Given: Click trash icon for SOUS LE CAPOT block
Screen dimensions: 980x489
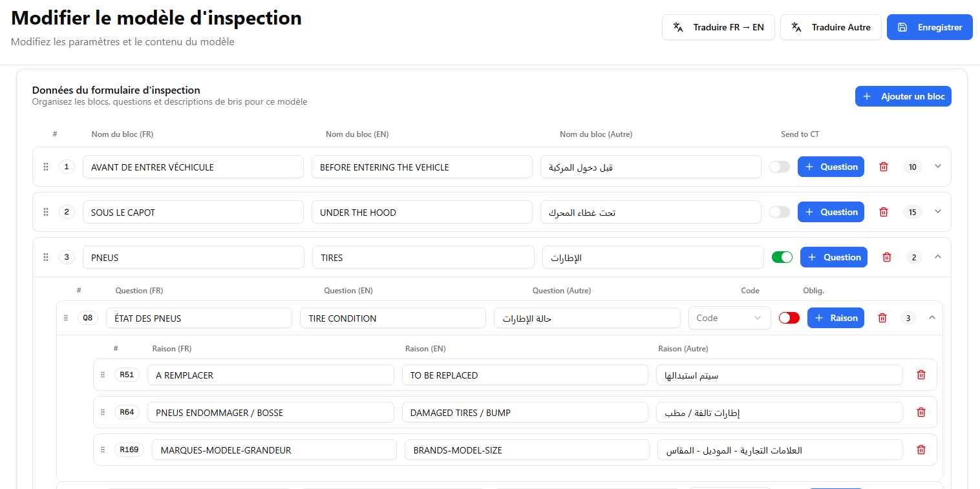Looking at the screenshot, I should pos(884,212).
